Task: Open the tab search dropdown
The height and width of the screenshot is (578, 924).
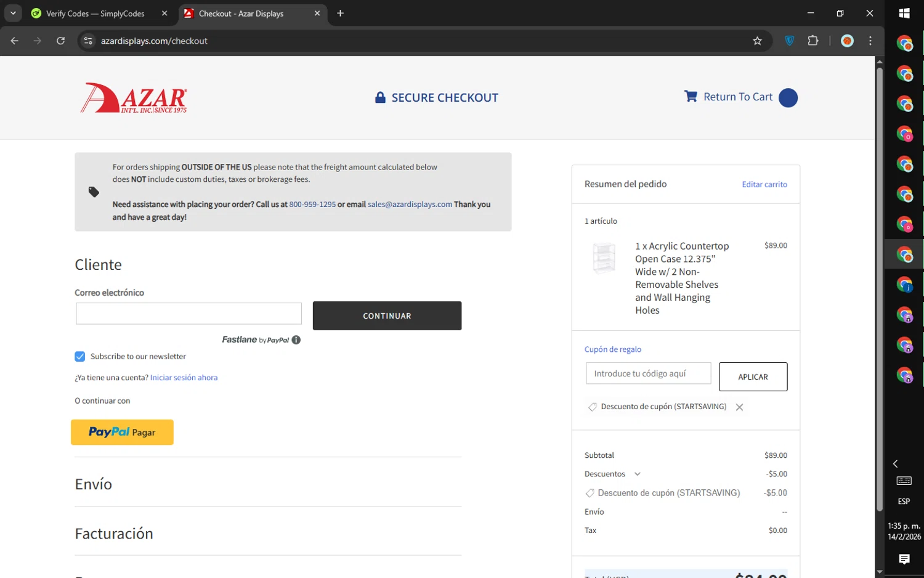Action: coord(13,13)
